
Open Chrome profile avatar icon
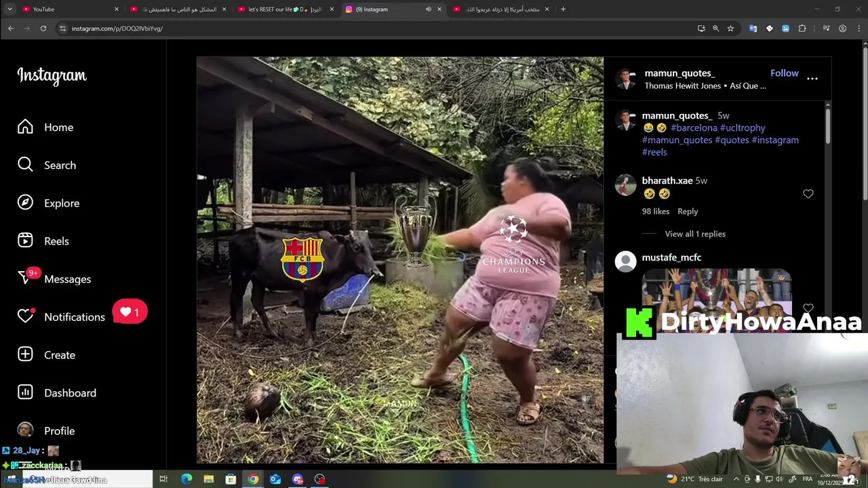pyautogui.click(x=842, y=28)
